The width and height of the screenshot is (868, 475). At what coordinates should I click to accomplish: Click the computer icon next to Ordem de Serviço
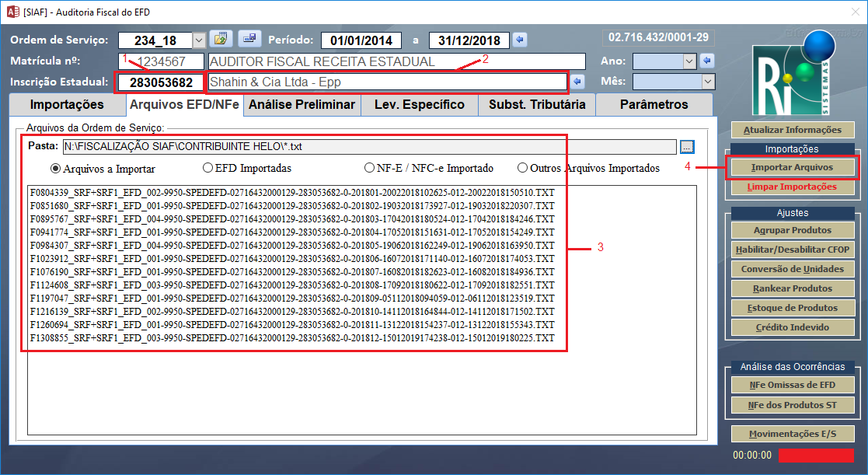[249, 39]
